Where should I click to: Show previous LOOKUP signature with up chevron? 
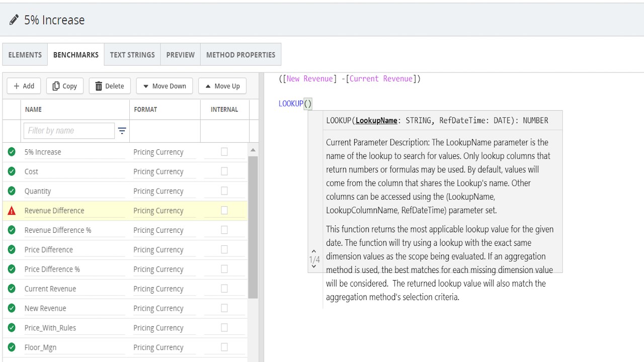pos(314,252)
